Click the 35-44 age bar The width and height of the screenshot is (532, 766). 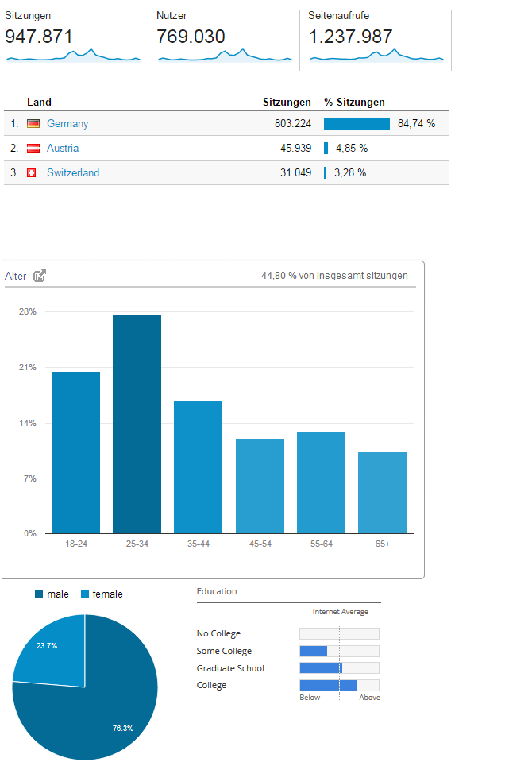[x=198, y=467]
